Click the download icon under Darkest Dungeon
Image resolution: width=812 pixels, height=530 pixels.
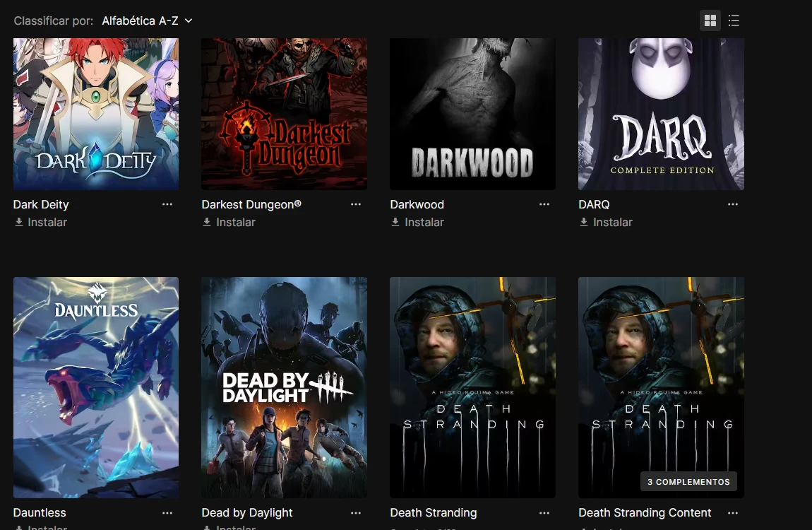point(207,223)
